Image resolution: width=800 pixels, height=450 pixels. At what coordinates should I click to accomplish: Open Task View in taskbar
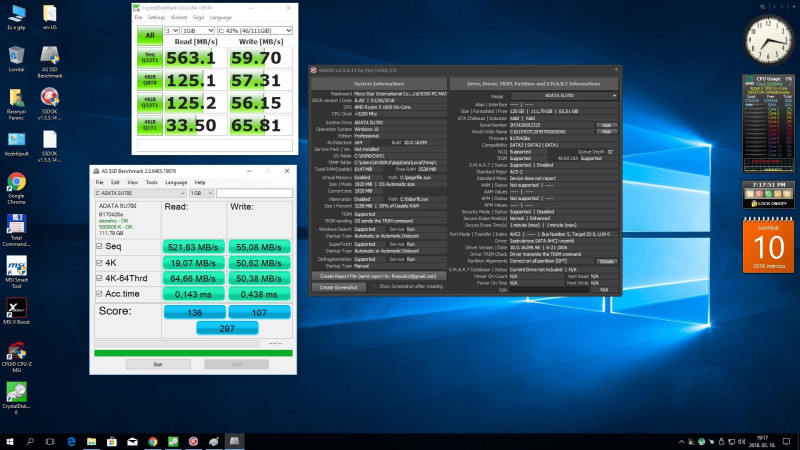pos(50,441)
